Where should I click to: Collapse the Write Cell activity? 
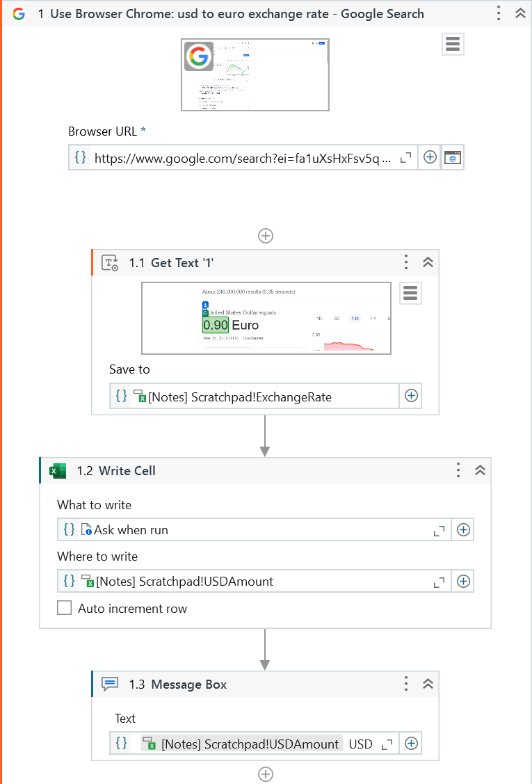480,470
